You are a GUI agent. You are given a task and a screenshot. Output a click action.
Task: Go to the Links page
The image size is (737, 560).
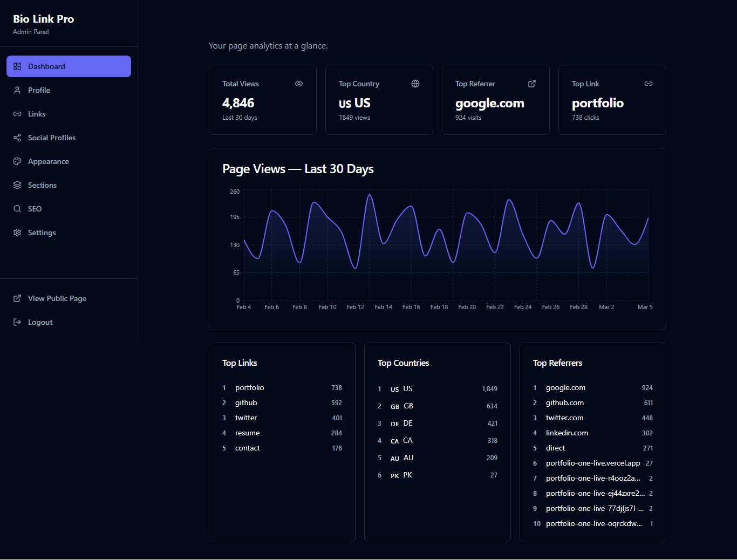coord(69,114)
